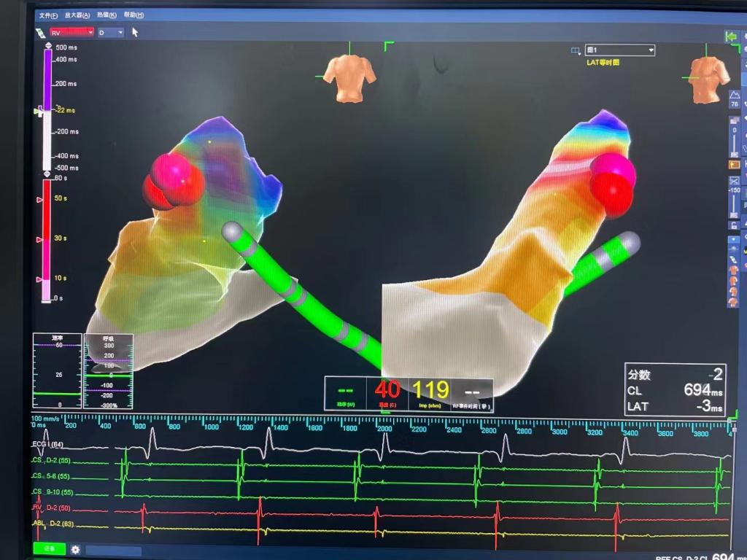The width and height of the screenshot is (747, 560).
Task: Click the 10 s marker on lesion timer bar
Action: (x=40, y=279)
